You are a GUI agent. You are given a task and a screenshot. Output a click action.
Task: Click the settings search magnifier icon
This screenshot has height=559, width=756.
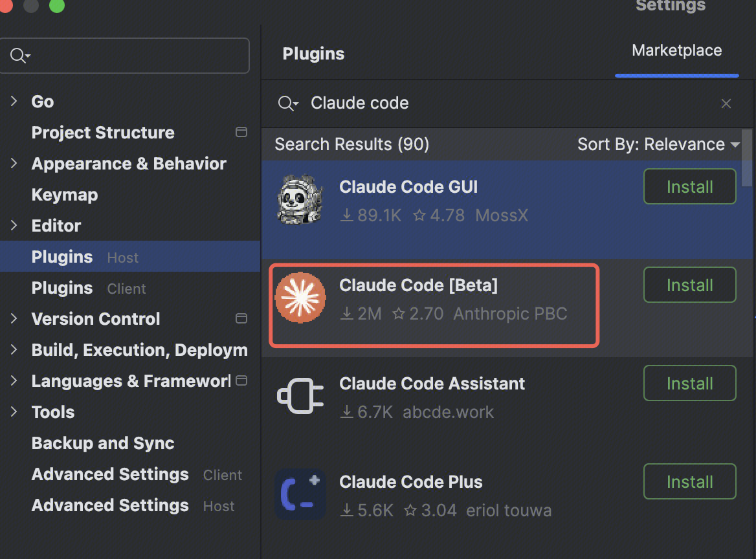[20, 56]
